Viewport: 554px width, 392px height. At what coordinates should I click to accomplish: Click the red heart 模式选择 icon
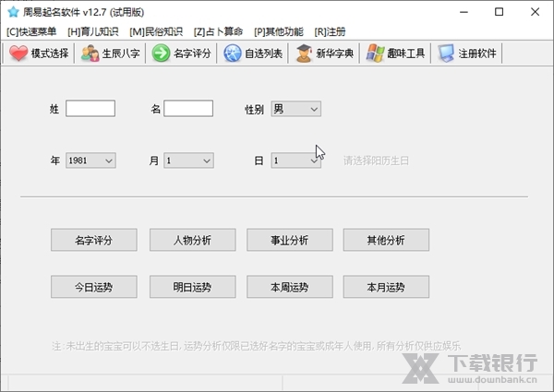18,53
